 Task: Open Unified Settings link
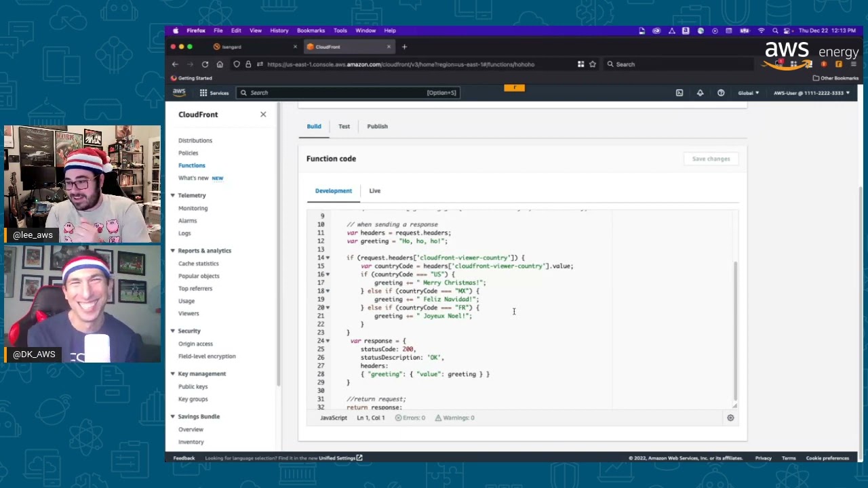340,458
